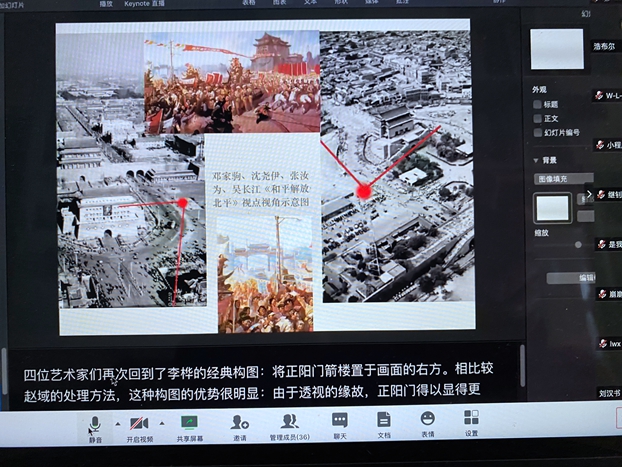
Task: Click the 编辑 button in format panel
Action: click(x=571, y=278)
